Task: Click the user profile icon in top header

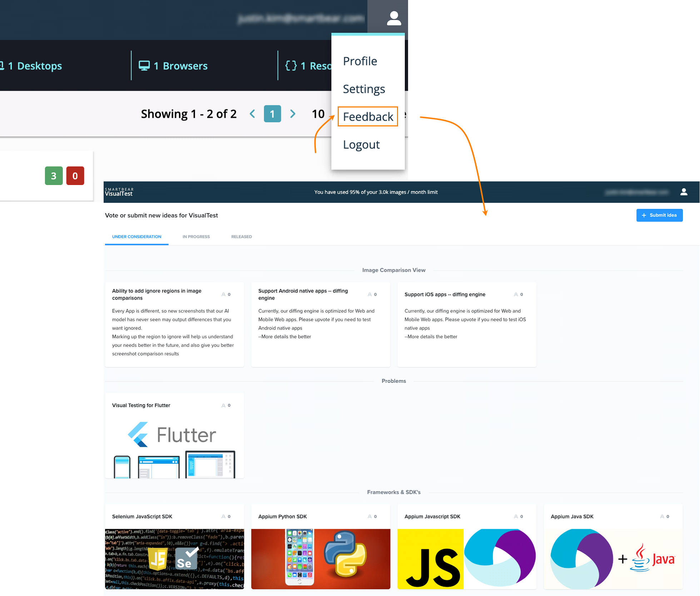Action: (394, 18)
